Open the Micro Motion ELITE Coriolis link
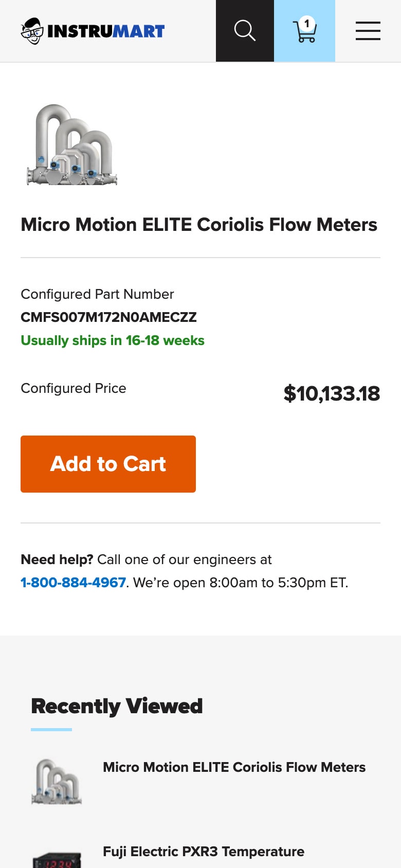Screen dimensions: 401x868 click(x=234, y=767)
